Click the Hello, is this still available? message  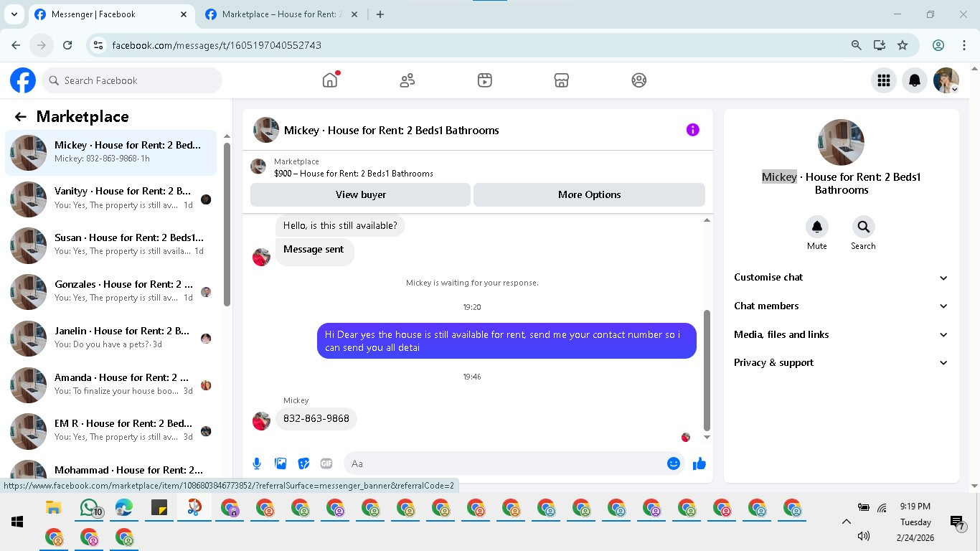340,225
